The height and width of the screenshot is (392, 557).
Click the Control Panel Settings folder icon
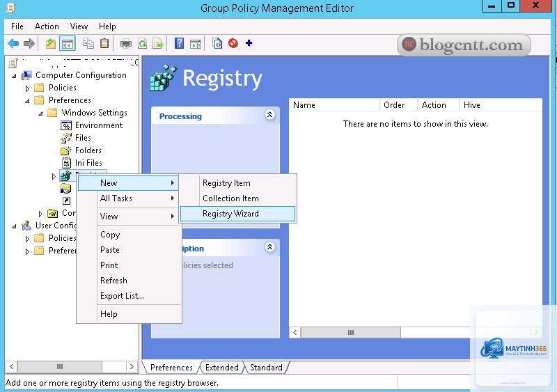click(x=53, y=213)
